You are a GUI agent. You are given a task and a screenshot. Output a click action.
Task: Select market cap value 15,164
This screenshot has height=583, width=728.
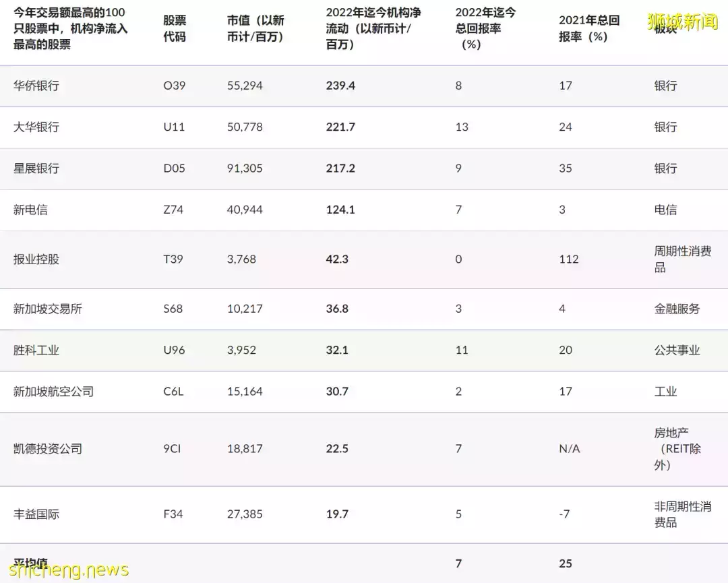pos(245,392)
